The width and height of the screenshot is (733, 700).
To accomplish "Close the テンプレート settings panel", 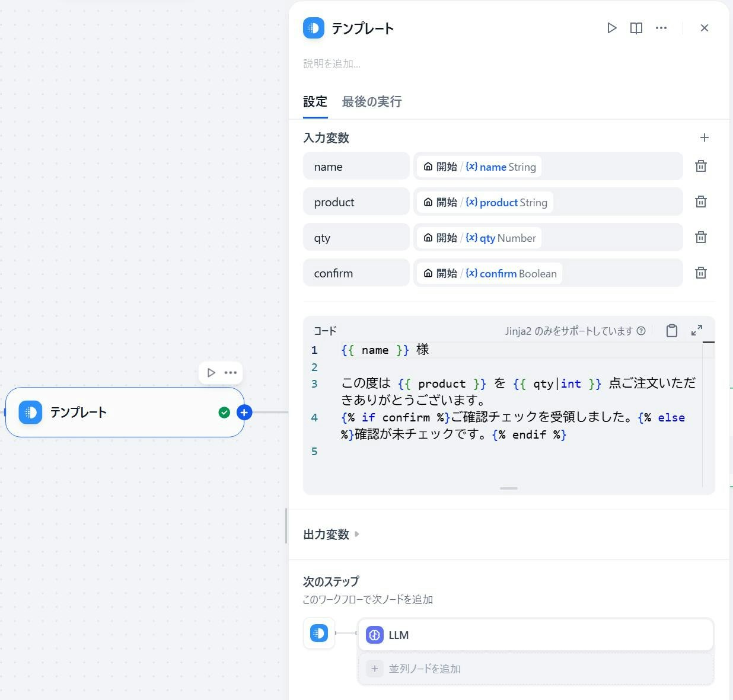I will coord(705,28).
